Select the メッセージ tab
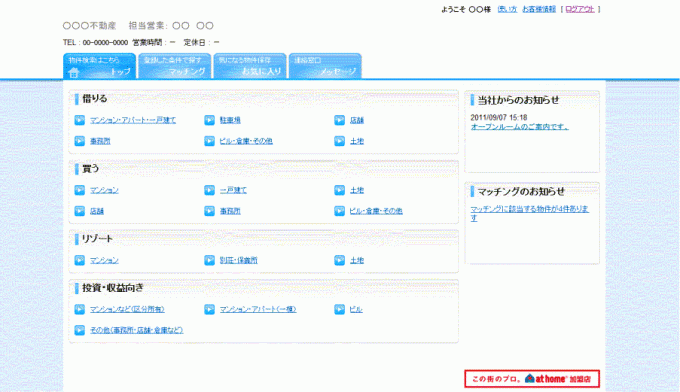This screenshot has width=680, height=392. click(325, 66)
